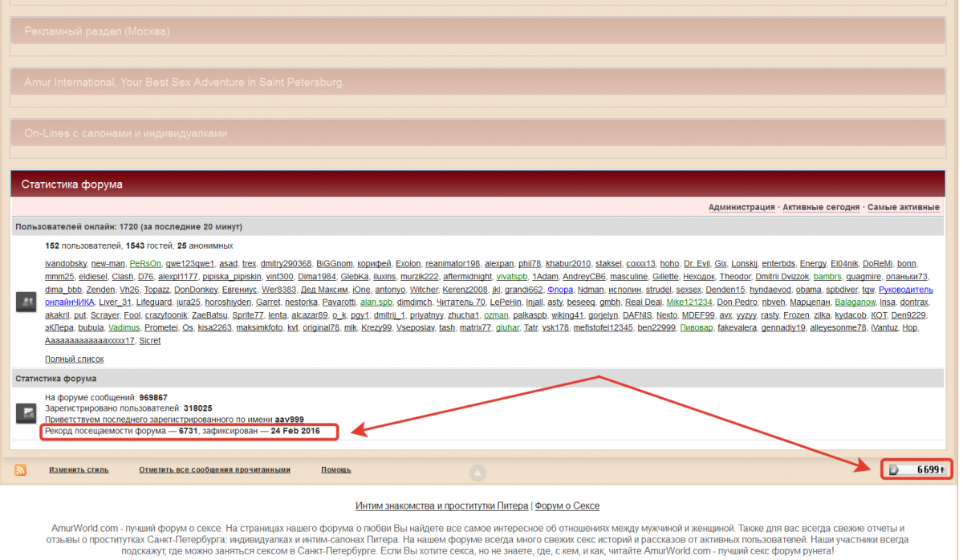Open the Помощь link
Image resolution: width=963 pixels, height=560 pixels.
[335, 470]
